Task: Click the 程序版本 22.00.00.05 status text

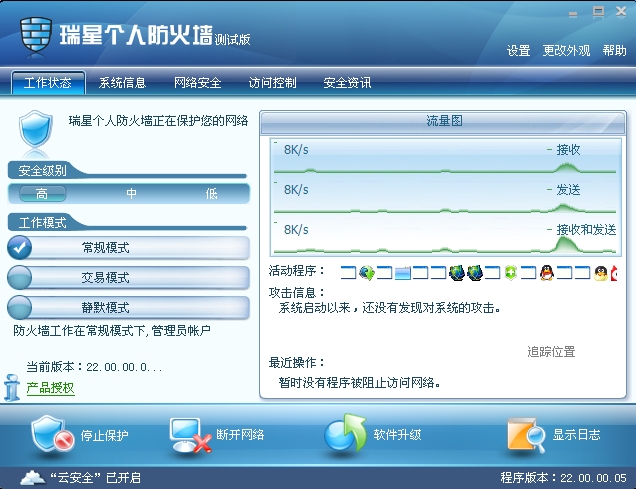Action: click(x=563, y=478)
